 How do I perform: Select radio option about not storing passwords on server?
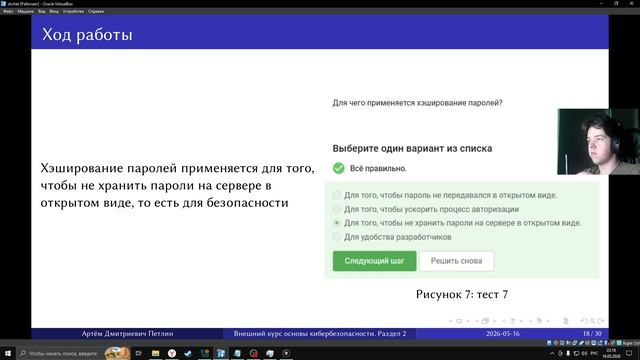click(x=337, y=223)
